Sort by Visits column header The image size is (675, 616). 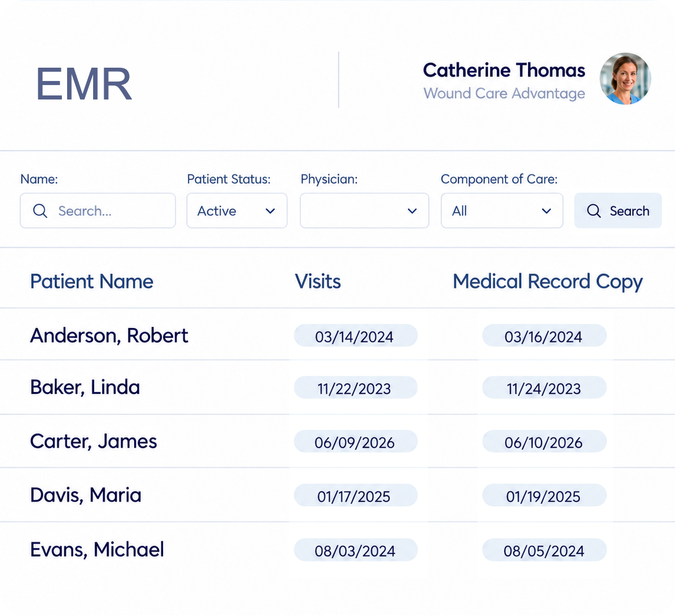(x=318, y=282)
